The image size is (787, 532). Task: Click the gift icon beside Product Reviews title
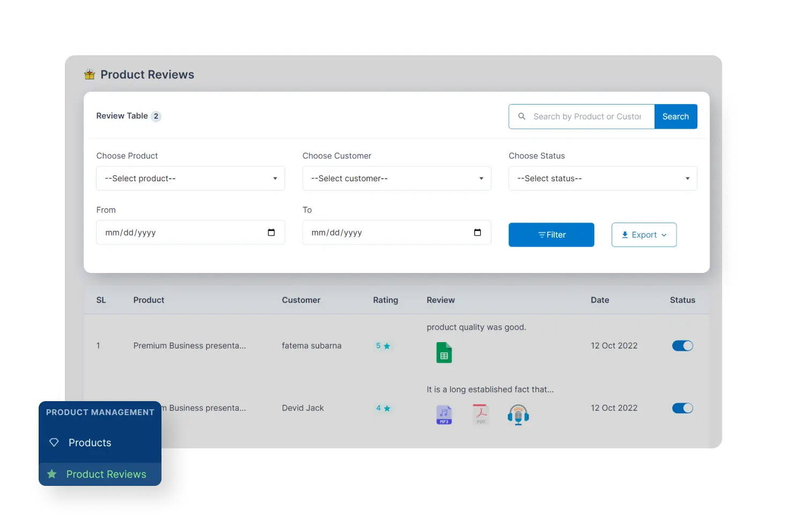coord(89,74)
